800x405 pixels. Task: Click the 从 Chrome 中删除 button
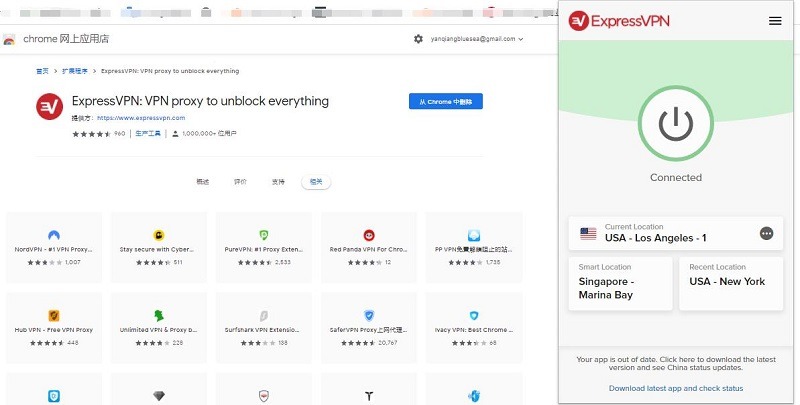445,102
